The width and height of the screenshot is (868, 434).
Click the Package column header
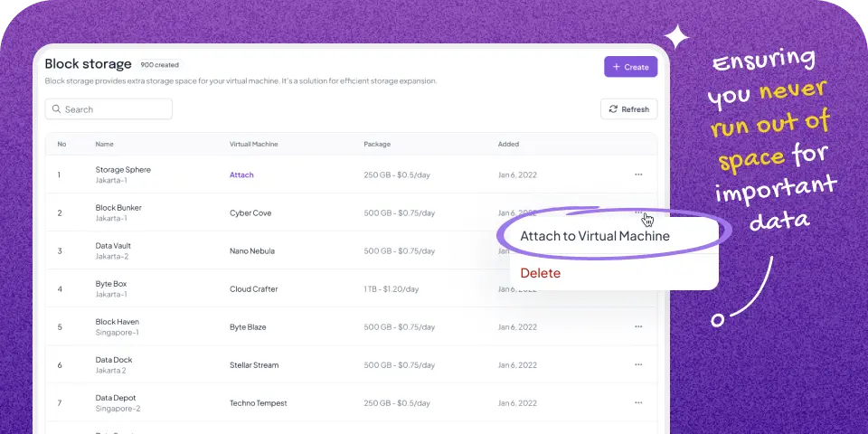[x=377, y=144]
